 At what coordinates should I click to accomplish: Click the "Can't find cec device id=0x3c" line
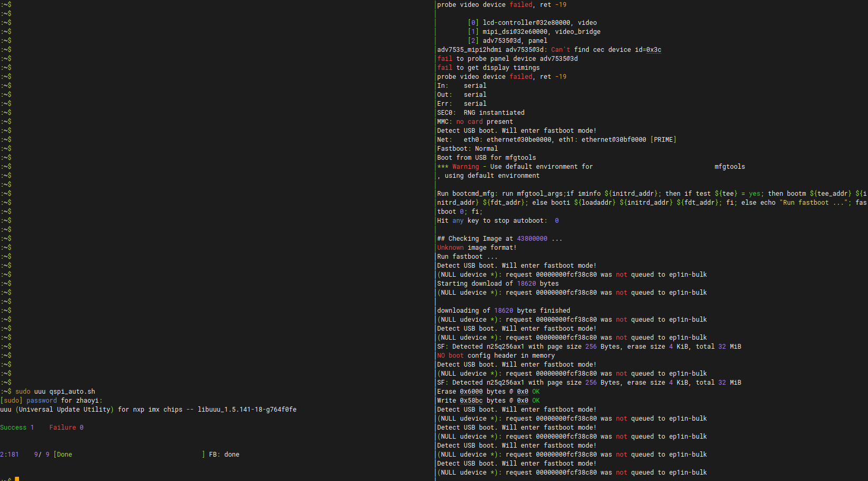pos(549,50)
